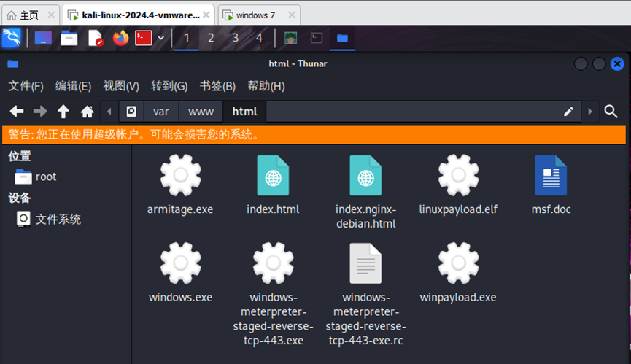
Task: Select the armitage.exe file
Action: (x=180, y=185)
